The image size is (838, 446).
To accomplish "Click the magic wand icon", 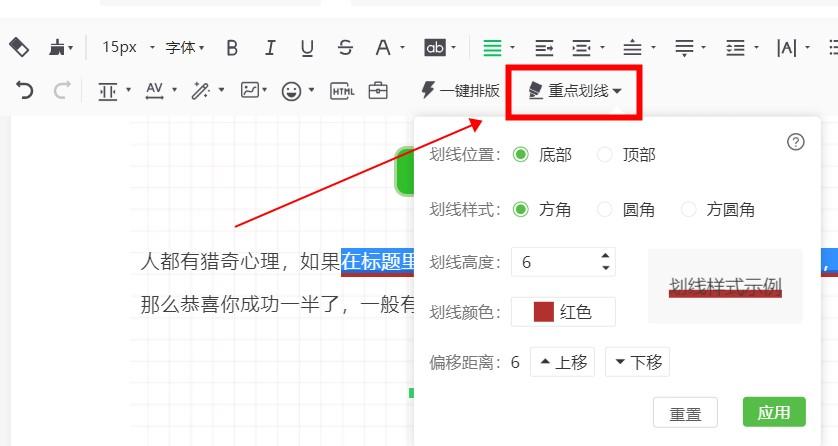I will (201, 91).
